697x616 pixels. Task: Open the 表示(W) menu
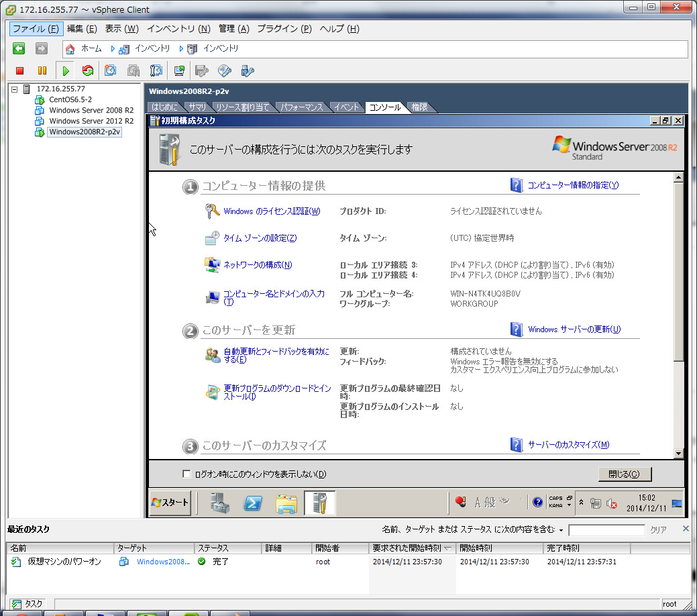[x=122, y=29]
